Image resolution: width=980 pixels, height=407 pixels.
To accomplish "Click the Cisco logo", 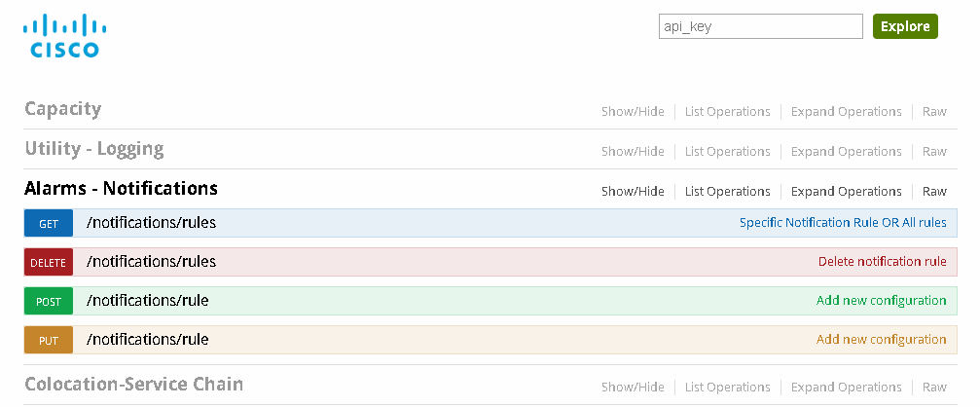I will tap(64, 36).
